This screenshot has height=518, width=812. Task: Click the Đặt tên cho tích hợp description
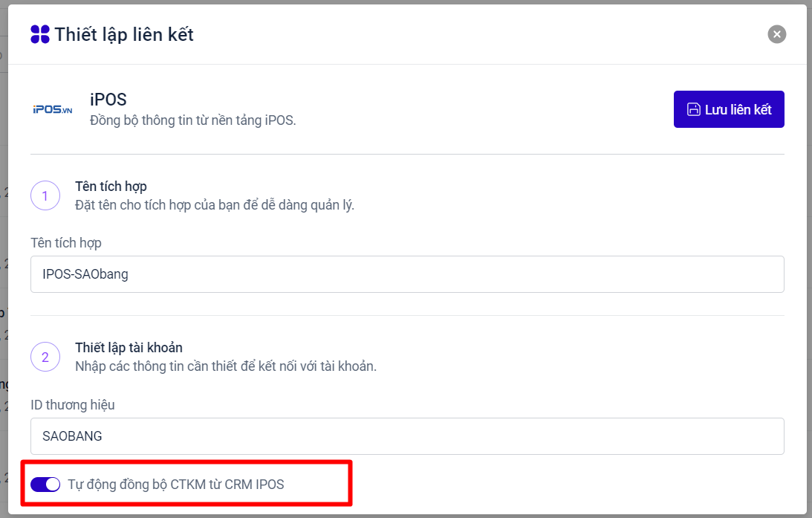[215, 205]
